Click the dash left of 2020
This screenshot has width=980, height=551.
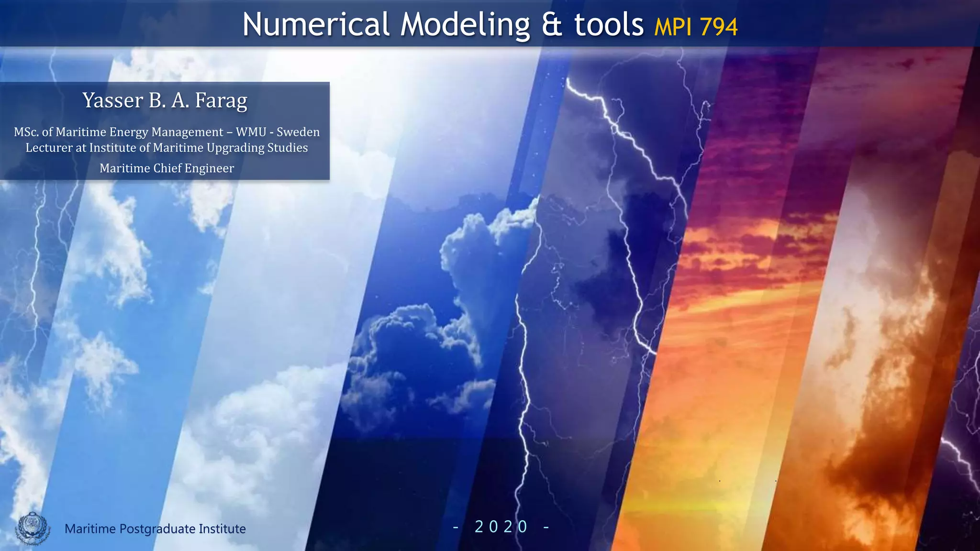click(456, 527)
